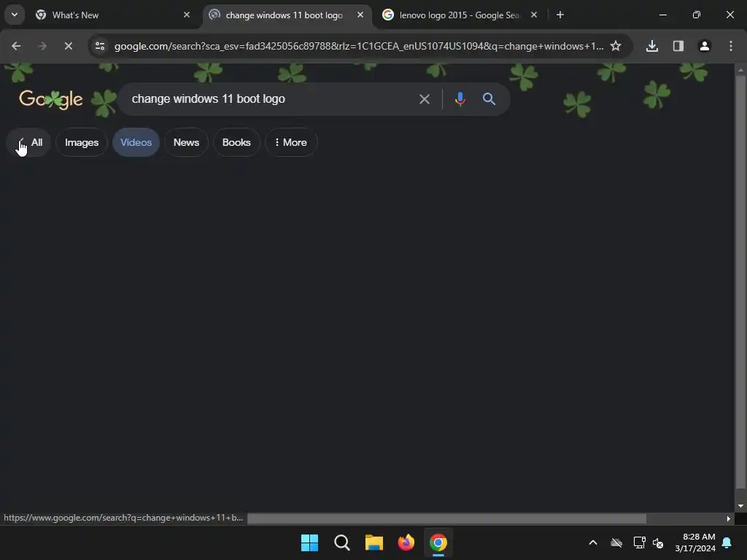Screen dimensions: 747x560
Task: Open the notification bell icon
Action: point(727,542)
